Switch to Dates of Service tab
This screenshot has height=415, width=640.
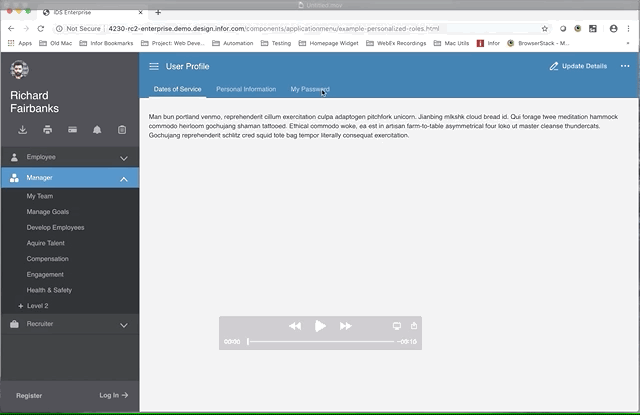(x=178, y=89)
